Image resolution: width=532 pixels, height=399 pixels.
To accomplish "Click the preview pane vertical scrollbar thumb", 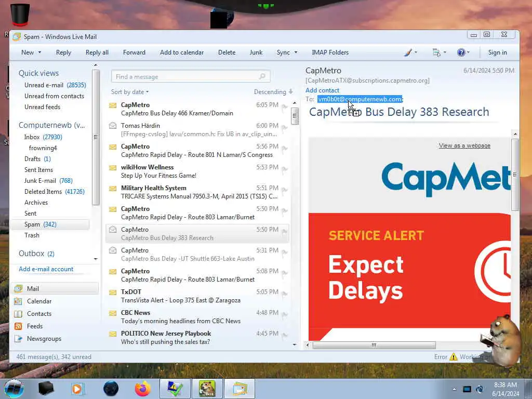I will [x=515, y=175].
